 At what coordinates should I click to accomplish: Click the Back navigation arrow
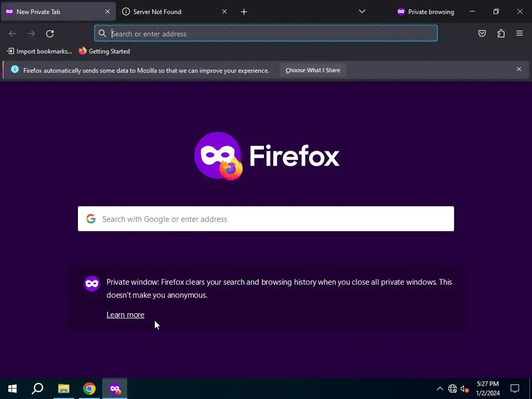point(12,34)
